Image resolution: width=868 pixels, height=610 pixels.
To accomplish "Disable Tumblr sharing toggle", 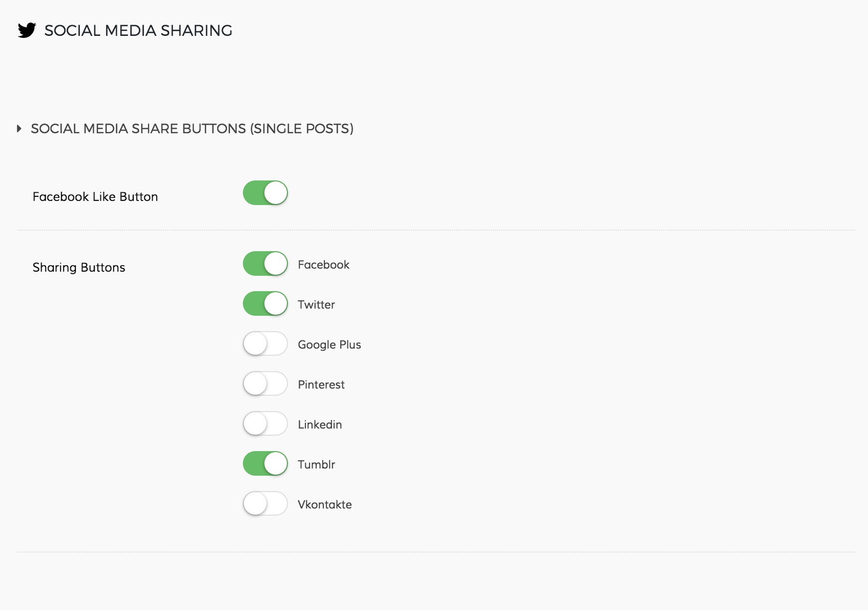I will [265, 463].
